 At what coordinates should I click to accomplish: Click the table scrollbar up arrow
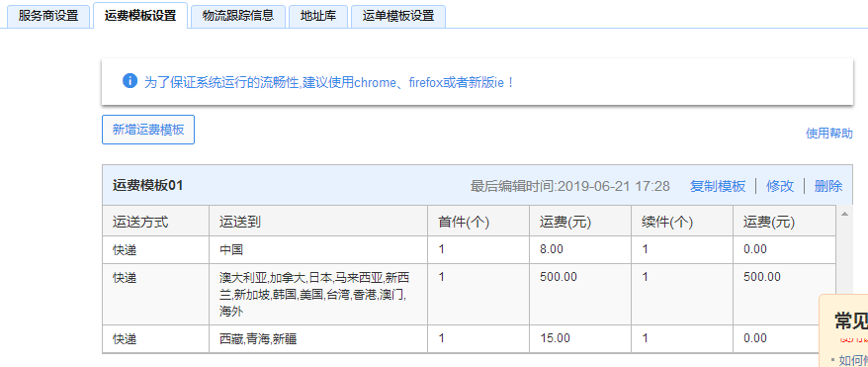coord(844,213)
